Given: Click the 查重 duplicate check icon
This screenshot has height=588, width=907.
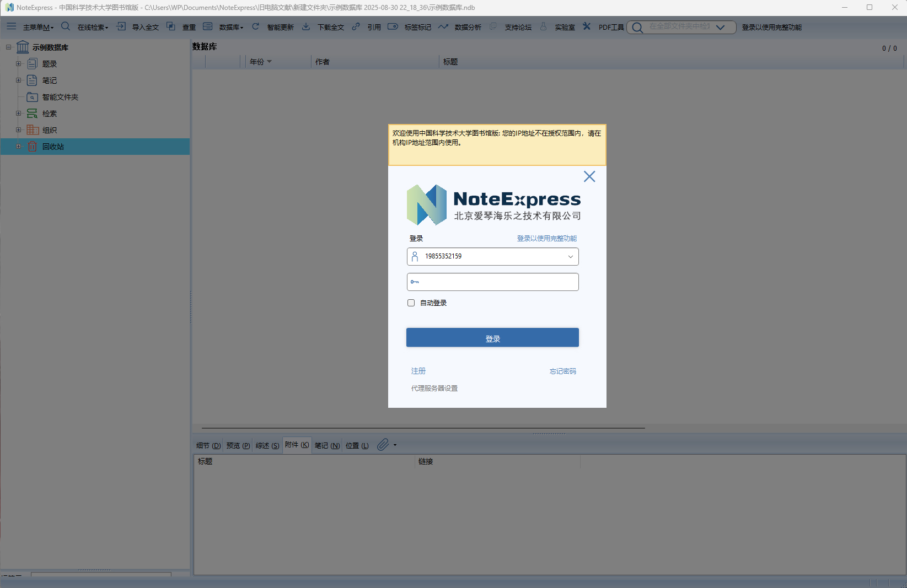Looking at the screenshot, I should [171, 26].
